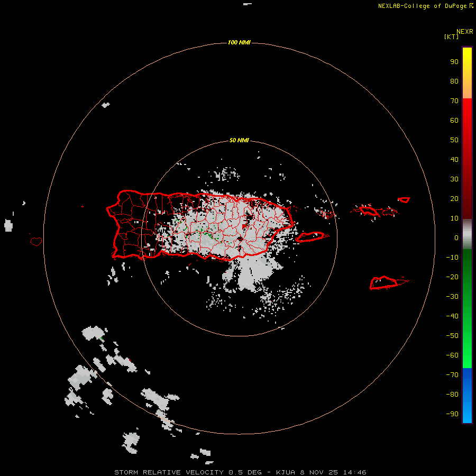
Task: Click the 90 value on the velocity scale
Action: click(454, 62)
